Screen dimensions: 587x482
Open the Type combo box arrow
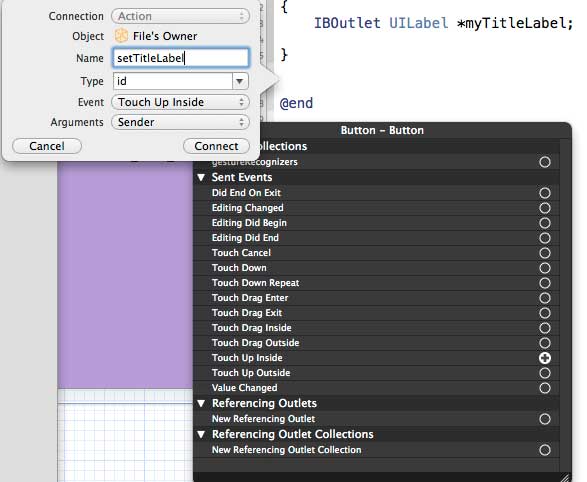240,81
